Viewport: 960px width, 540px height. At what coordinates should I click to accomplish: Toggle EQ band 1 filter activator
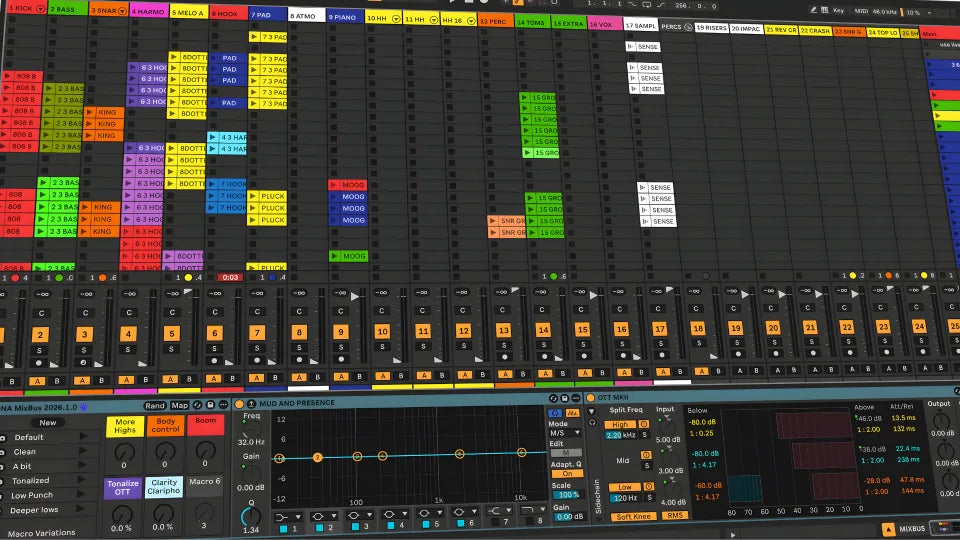pyautogui.click(x=283, y=528)
